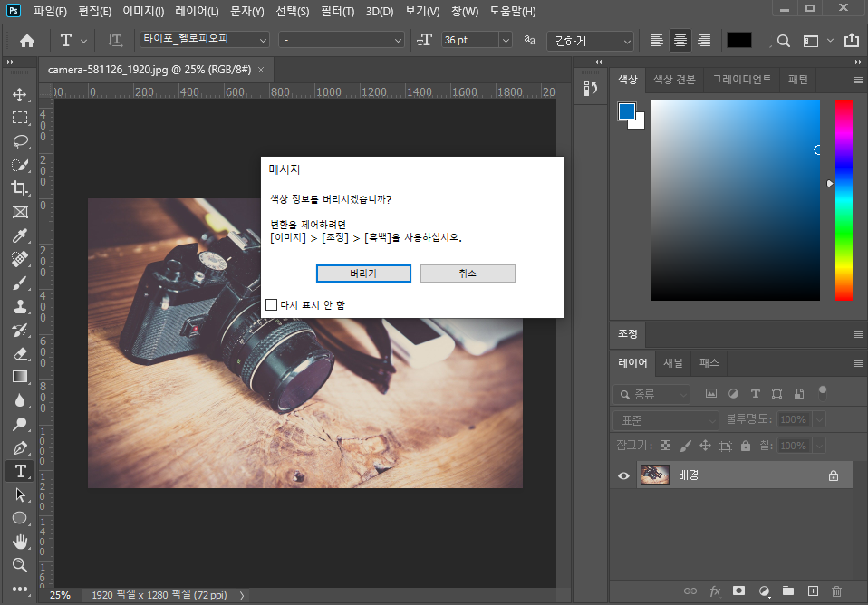Screen dimensions: 868x605
Task: Select the Gradient tool
Action: [x=20, y=377]
